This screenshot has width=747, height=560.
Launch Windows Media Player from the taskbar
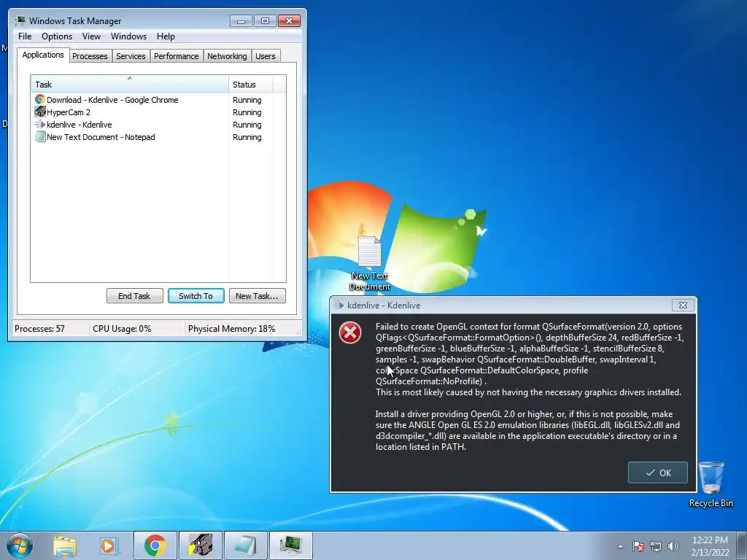coord(109,545)
